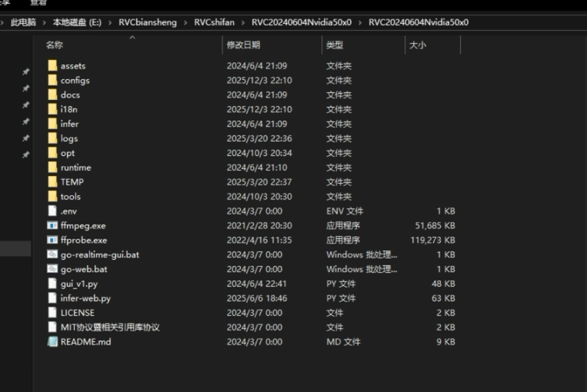Click the pin icon beside the configs row

[25, 88]
